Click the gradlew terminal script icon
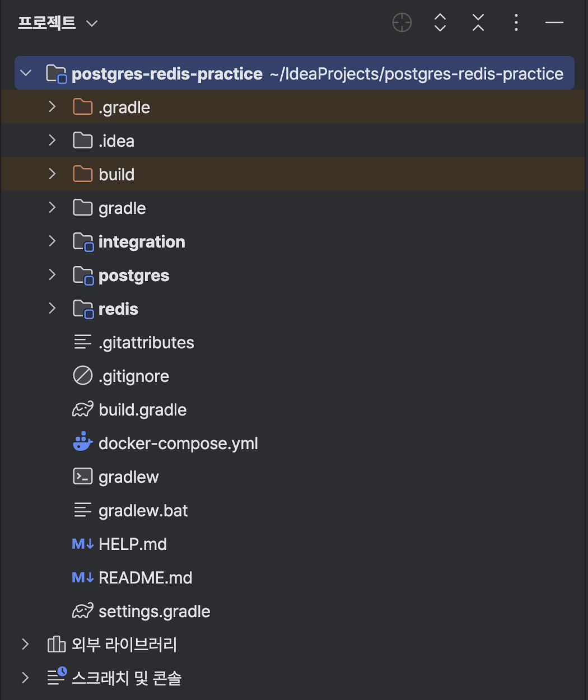The width and height of the screenshot is (588, 700). point(83,477)
